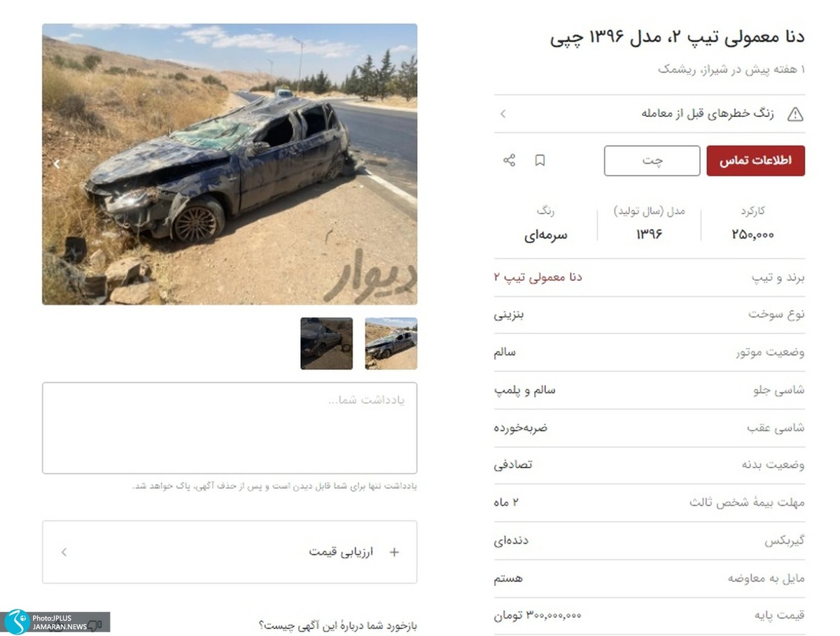The height and width of the screenshot is (636, 840).
Task: Click the warning triangle icon
Action: [x=795, y=114]
